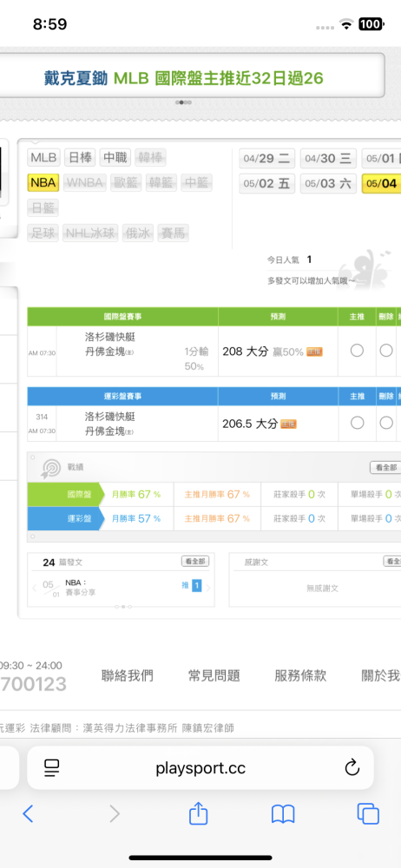The image size is (401, 868).
Task: Switch to the MLB league tab
Action: (x=43, y=158)
